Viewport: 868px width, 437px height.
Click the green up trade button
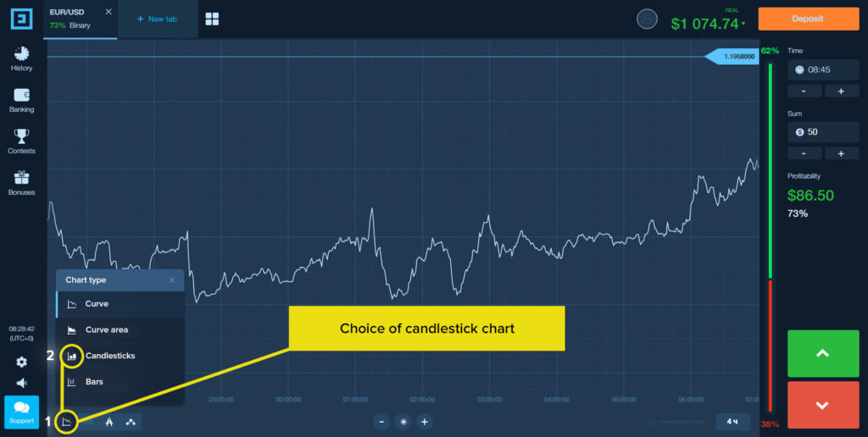tap(822, 353)
